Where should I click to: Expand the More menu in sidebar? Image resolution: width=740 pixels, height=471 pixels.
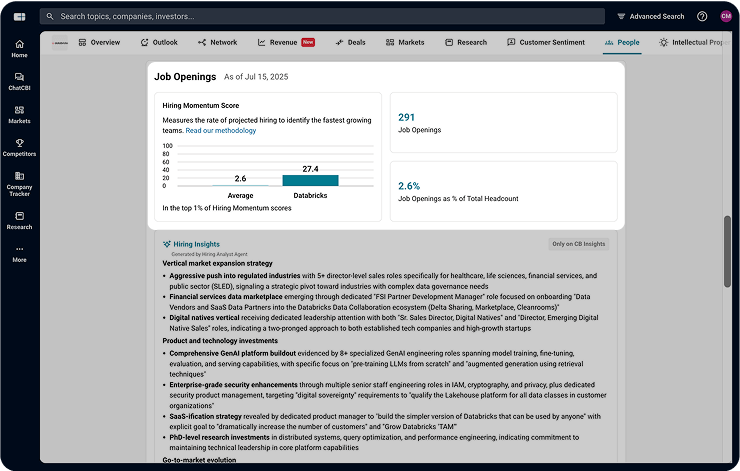click(19, 253)
